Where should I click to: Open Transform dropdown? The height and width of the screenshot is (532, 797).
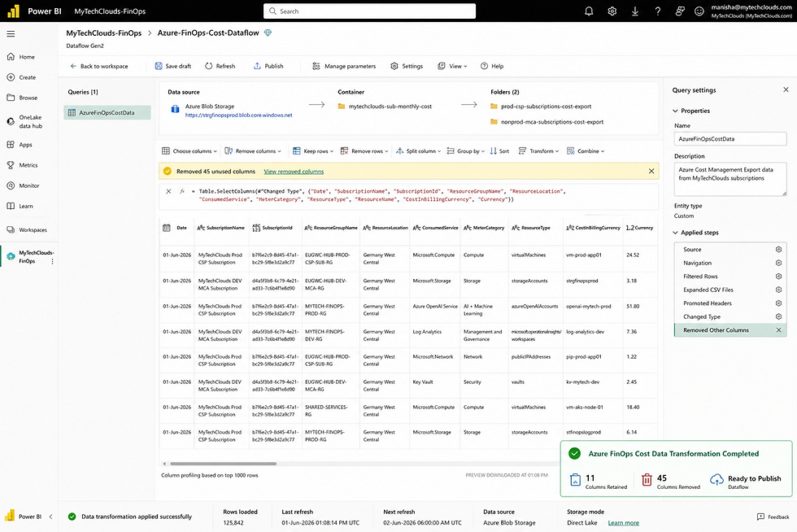coord(538,151)
